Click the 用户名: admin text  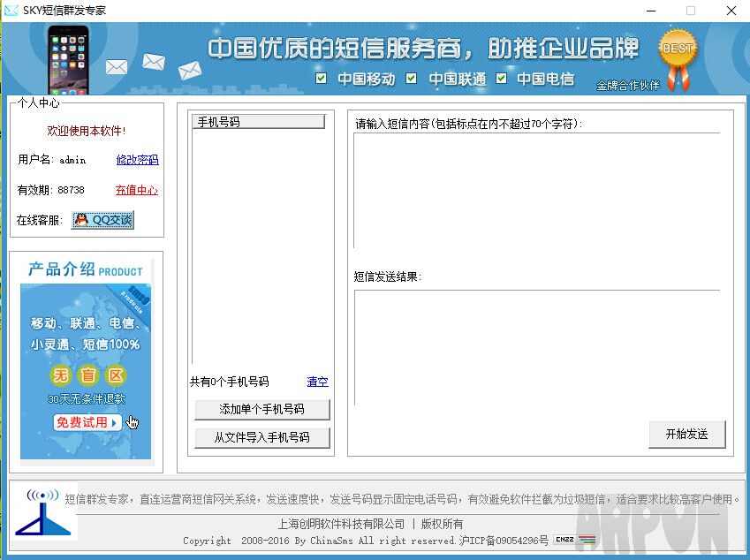pos(51,160)
